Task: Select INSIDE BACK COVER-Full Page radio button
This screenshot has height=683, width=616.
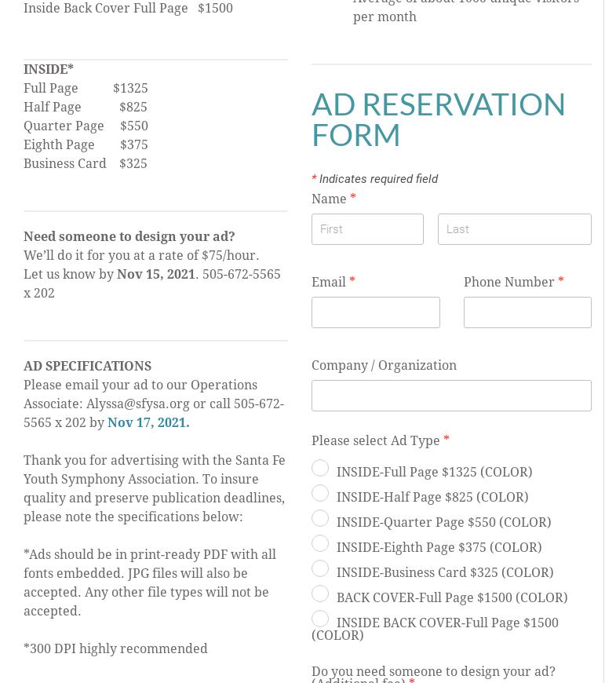Action: (320, 619)
